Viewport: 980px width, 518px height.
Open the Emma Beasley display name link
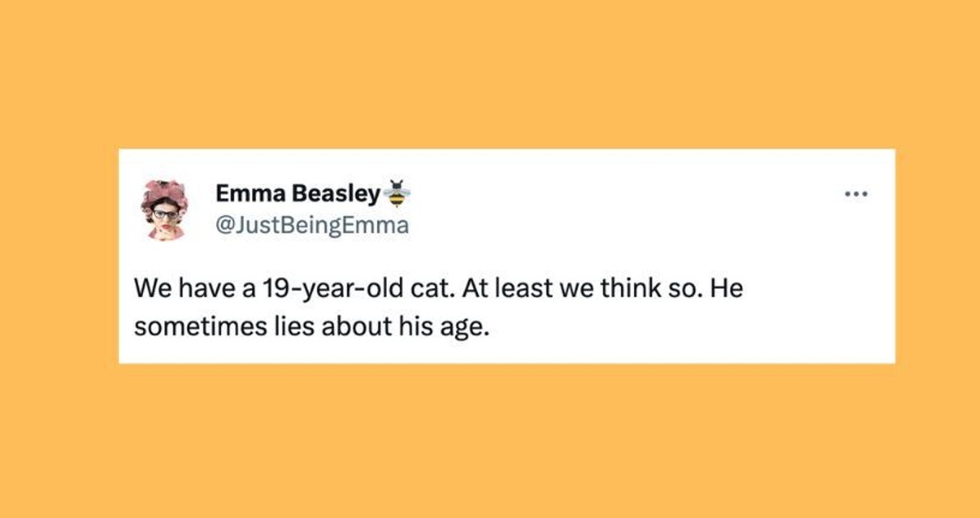[x=298, y=194]
